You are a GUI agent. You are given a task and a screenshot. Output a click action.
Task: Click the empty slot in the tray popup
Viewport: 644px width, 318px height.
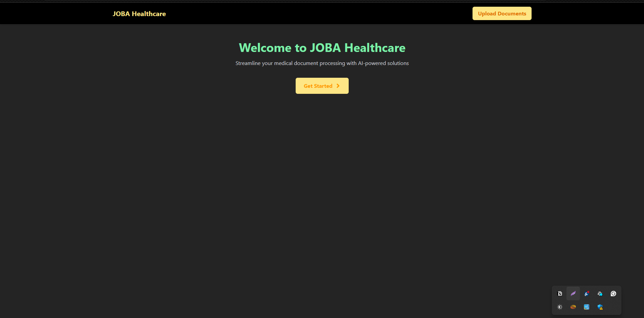[x=613, y=307]
